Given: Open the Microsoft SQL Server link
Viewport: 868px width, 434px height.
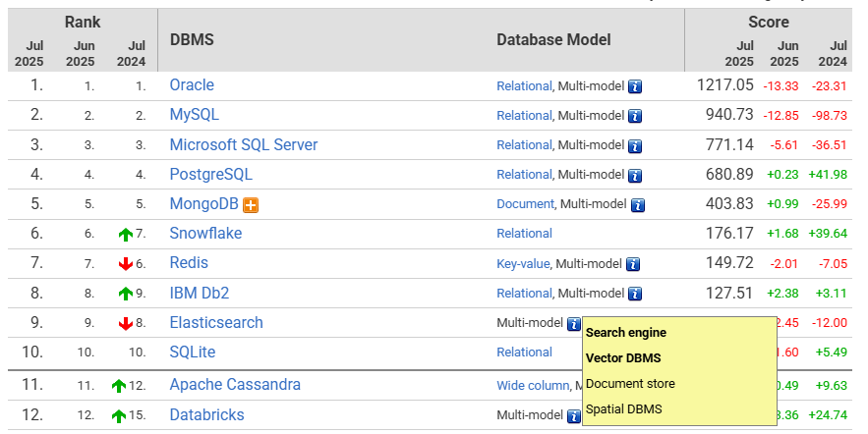Looking at the screenshot, I should point(244,145).
